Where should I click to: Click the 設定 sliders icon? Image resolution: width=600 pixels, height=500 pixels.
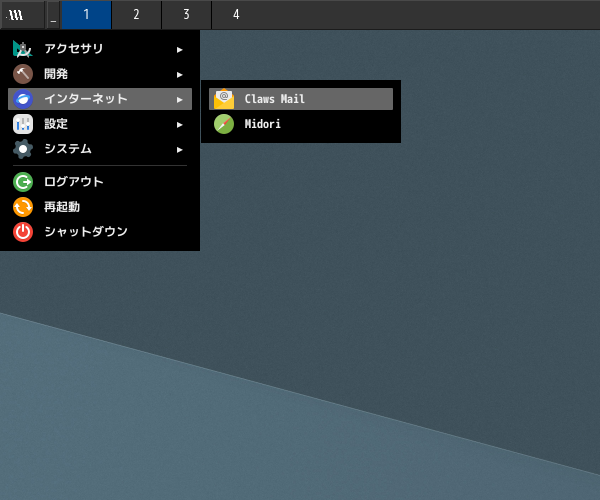pos(23,124)
